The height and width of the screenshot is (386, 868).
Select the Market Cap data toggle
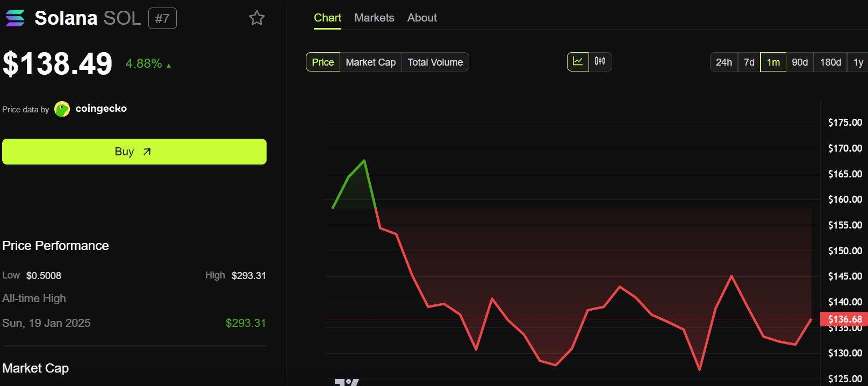[x=371, y=62]
